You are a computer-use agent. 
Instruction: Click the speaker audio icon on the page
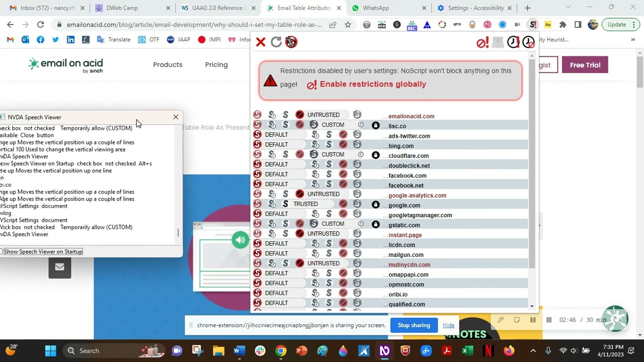(240, 240)
